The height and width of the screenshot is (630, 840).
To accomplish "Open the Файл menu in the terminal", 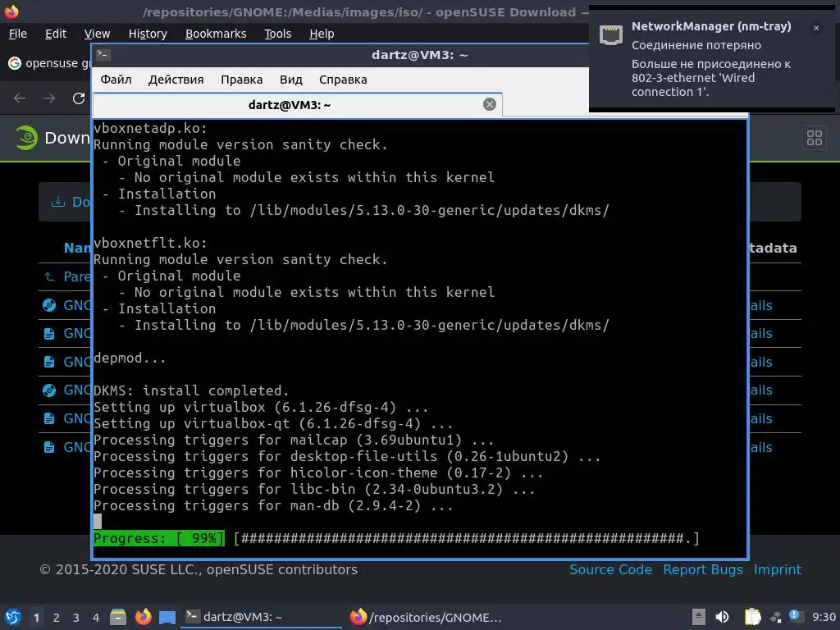I will coord(116,80).
